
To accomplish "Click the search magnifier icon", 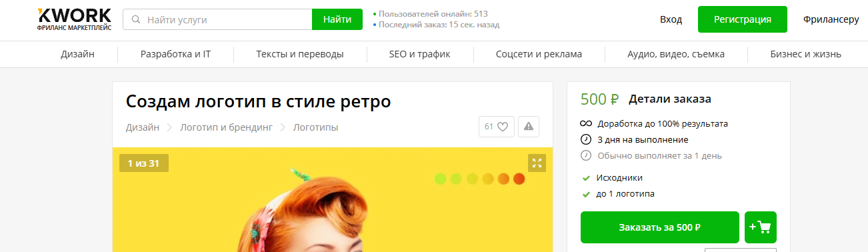I will point(136,20).
